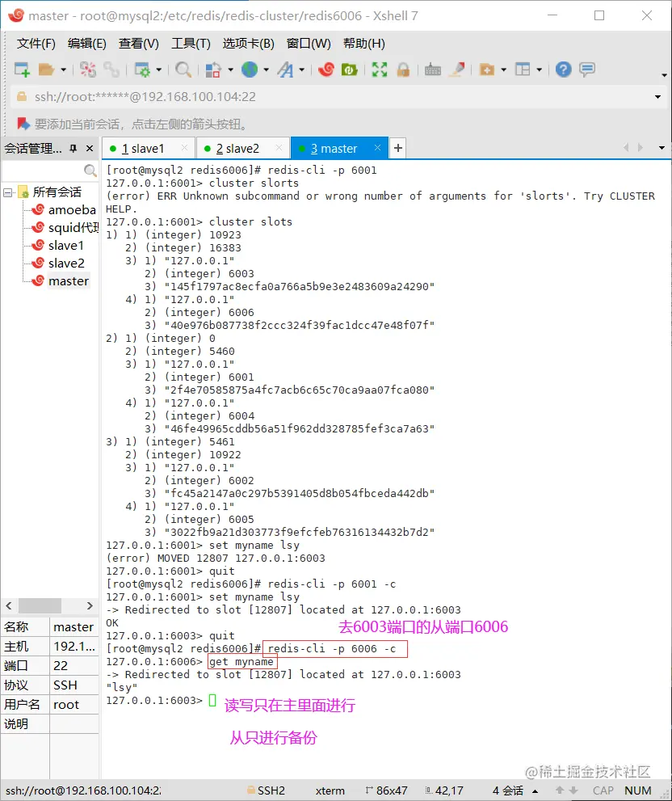Click the 用户名 value root cell
Screen dimensions: 672x801
click(x=74, y=705)
